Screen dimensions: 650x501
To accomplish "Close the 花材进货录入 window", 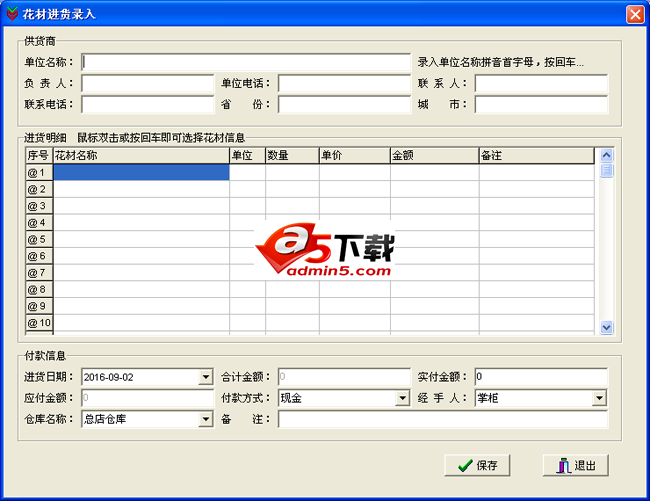I will tap(635, 15).
